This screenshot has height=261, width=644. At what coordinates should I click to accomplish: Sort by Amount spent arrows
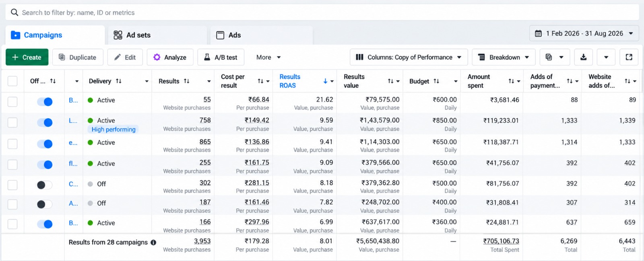click(511, 81)
